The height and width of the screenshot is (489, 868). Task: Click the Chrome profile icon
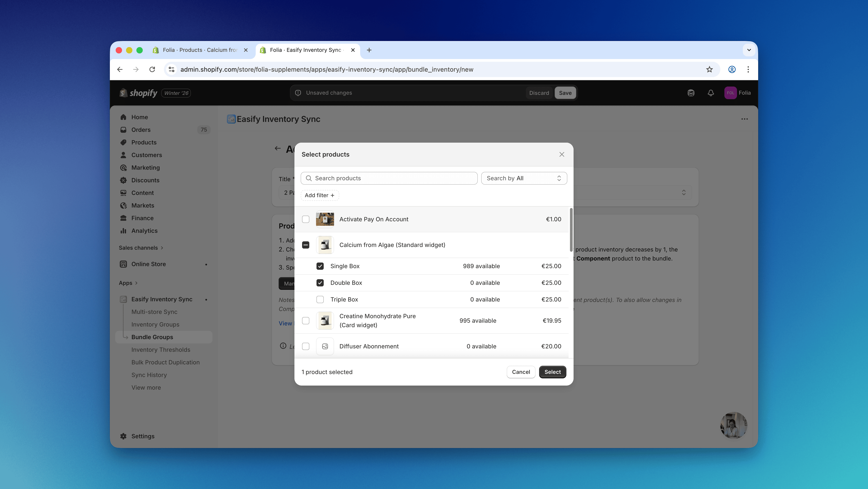(x=732, y=69)
